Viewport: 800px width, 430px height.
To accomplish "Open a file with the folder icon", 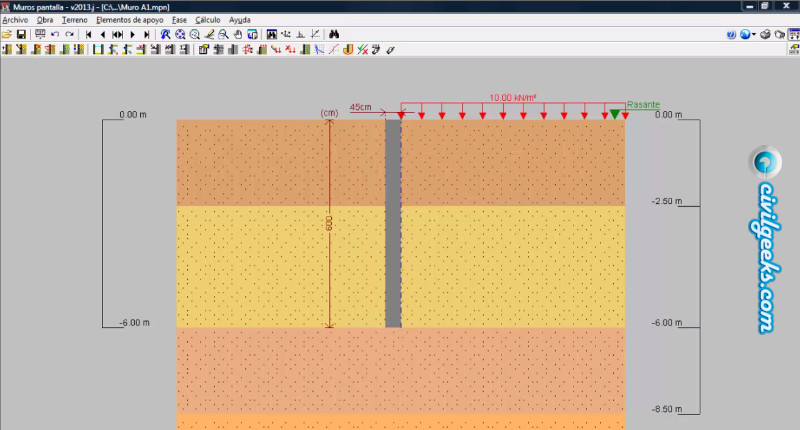I will (7, 34).
